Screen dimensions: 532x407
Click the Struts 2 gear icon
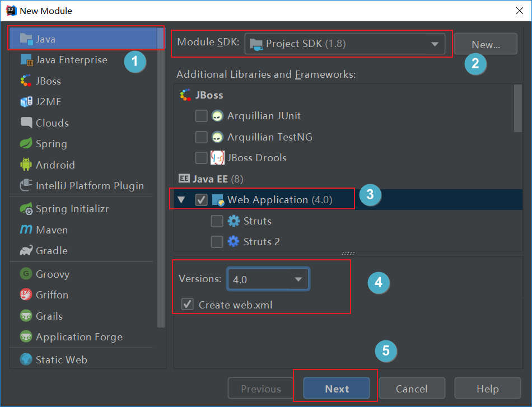click(x=234, y=241)
